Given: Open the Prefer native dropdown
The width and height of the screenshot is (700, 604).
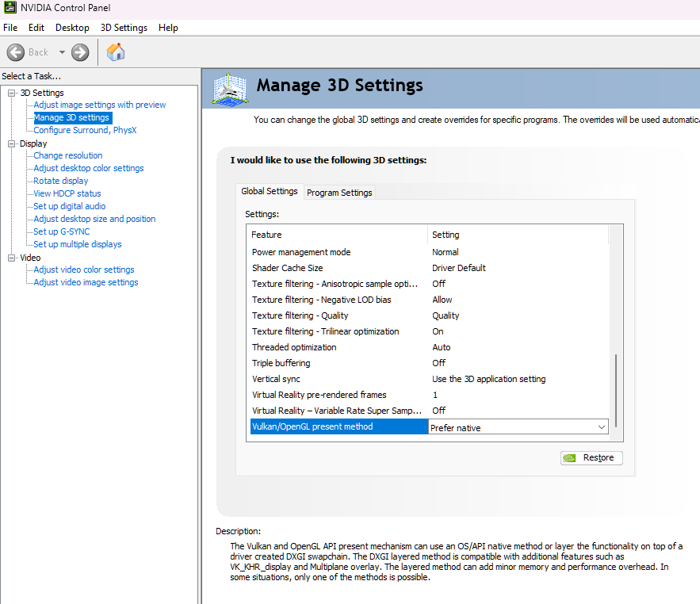Looking at the screenshot, I should (x=601, y=427).
